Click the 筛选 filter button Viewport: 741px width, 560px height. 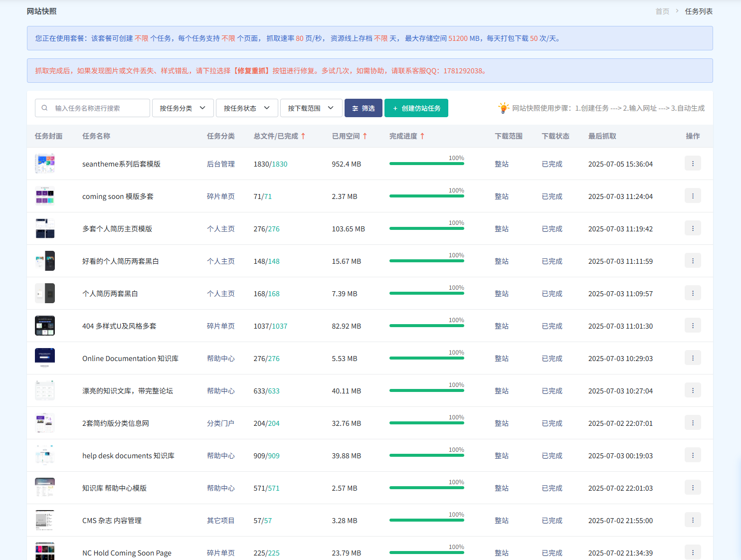click(363, 108)
